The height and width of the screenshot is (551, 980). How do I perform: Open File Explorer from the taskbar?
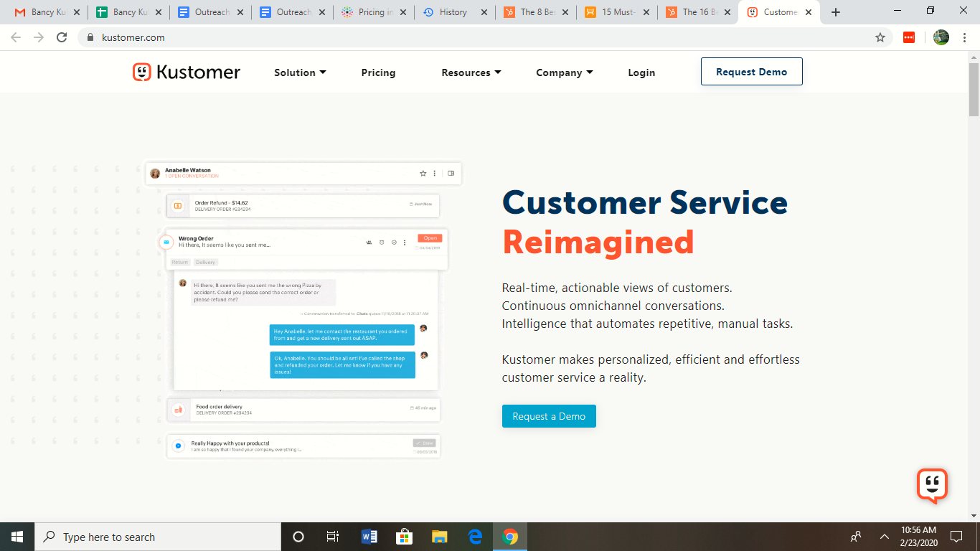click(440, 537)
